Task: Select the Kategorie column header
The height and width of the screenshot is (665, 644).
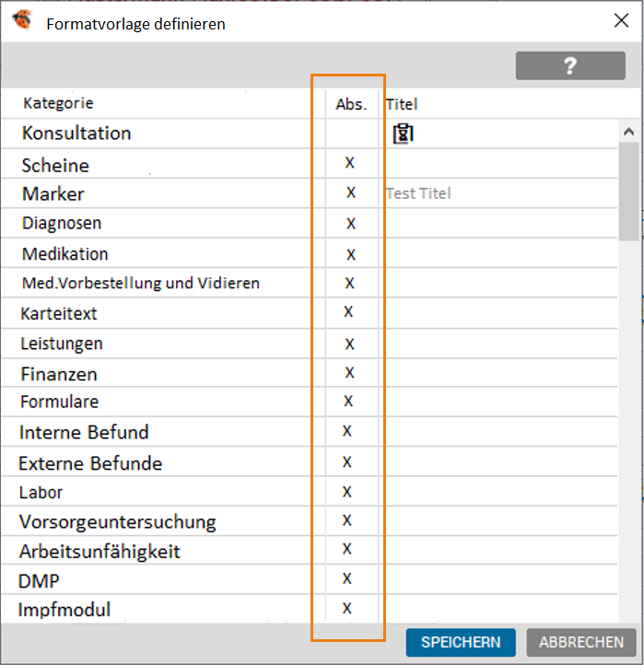Action: pos(58,103)
